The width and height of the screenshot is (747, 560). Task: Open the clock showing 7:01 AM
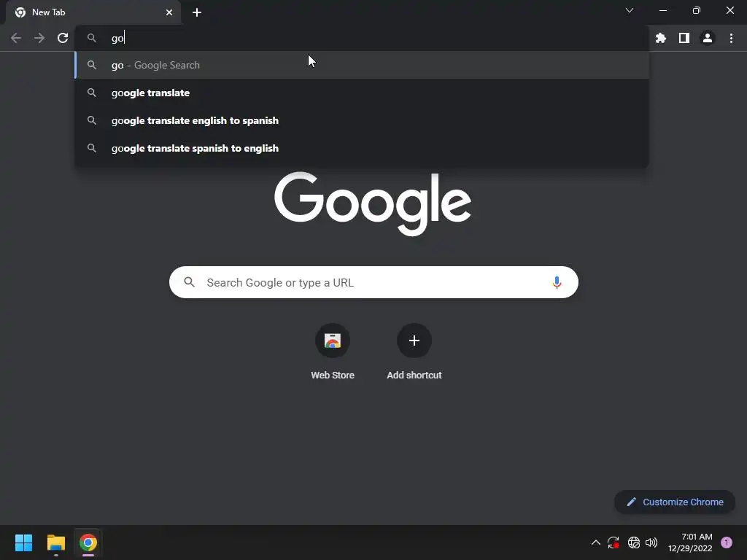coord(690,542)
